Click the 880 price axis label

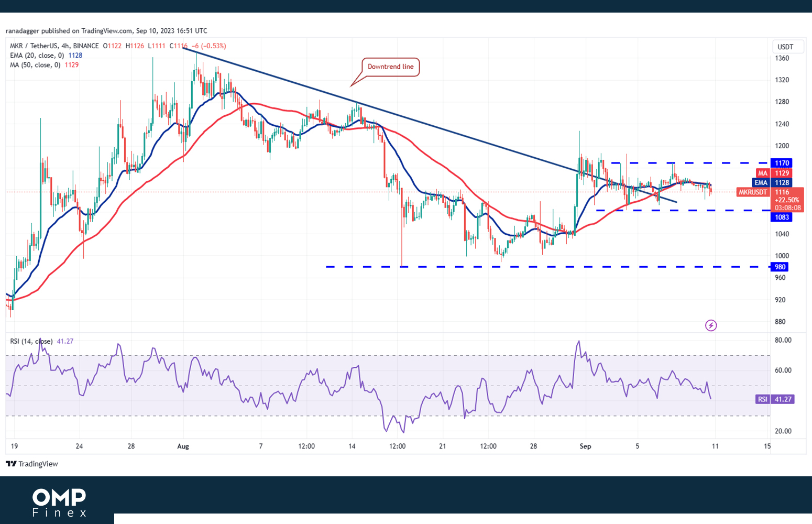point(781,322)
